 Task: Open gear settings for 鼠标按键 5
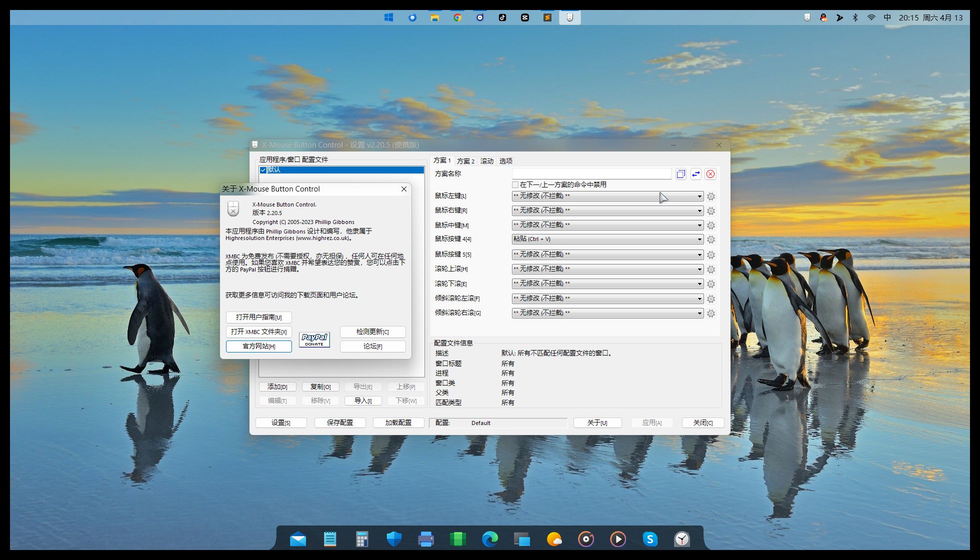point(711,255)
